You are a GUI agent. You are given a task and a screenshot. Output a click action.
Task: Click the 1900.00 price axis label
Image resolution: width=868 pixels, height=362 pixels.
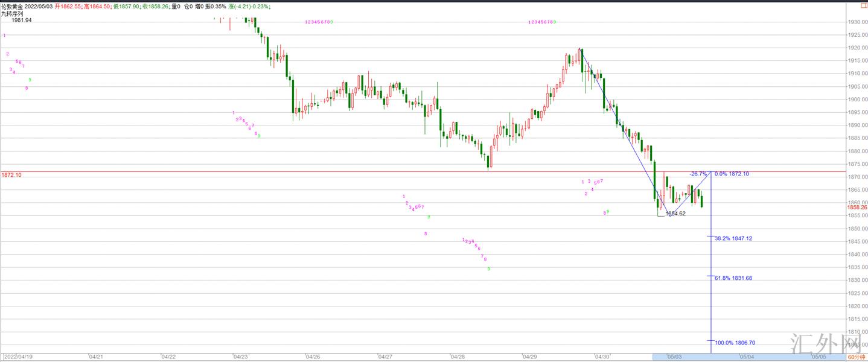[x=858, y=100]
